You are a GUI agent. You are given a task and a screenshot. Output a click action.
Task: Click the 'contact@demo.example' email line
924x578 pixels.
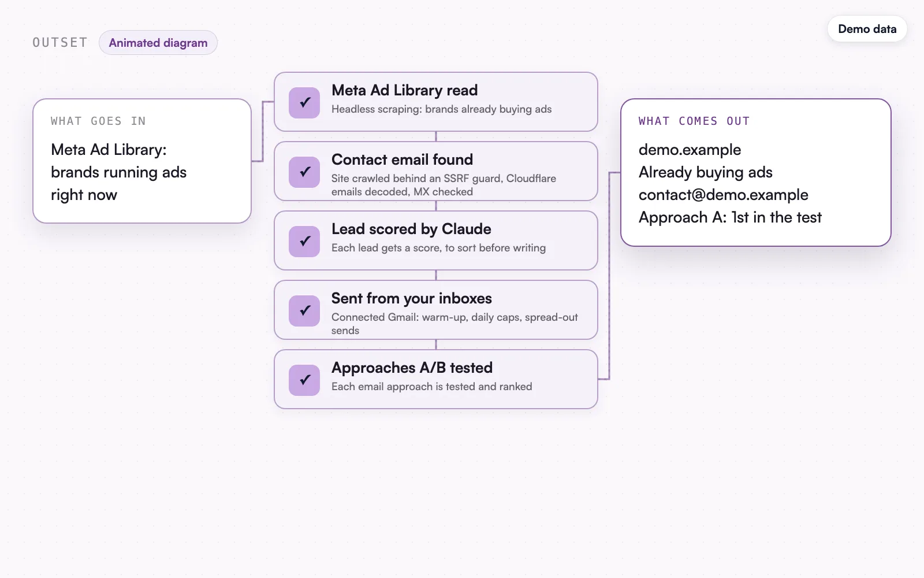[x=724, y=195]
